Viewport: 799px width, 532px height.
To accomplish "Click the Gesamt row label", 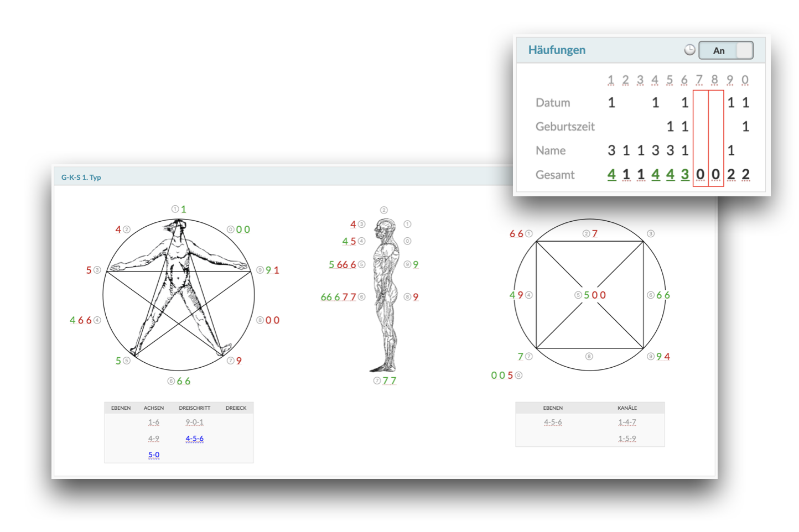I will (555, 175).
